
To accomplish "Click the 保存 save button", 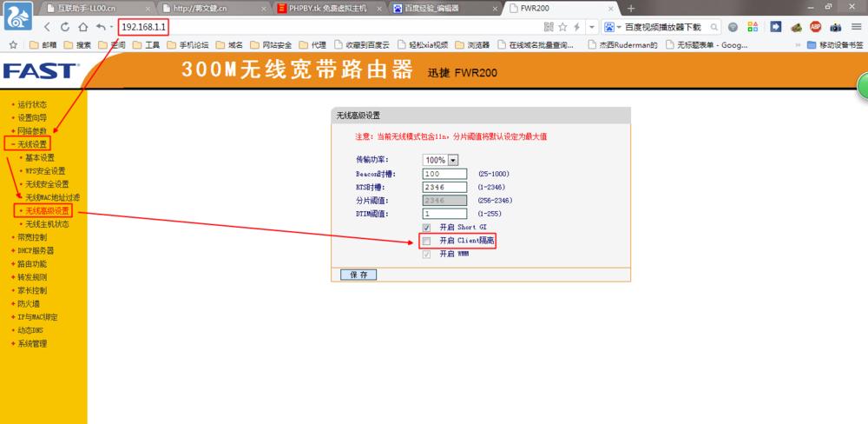I will pyautogui.click(x=359, y=275).
